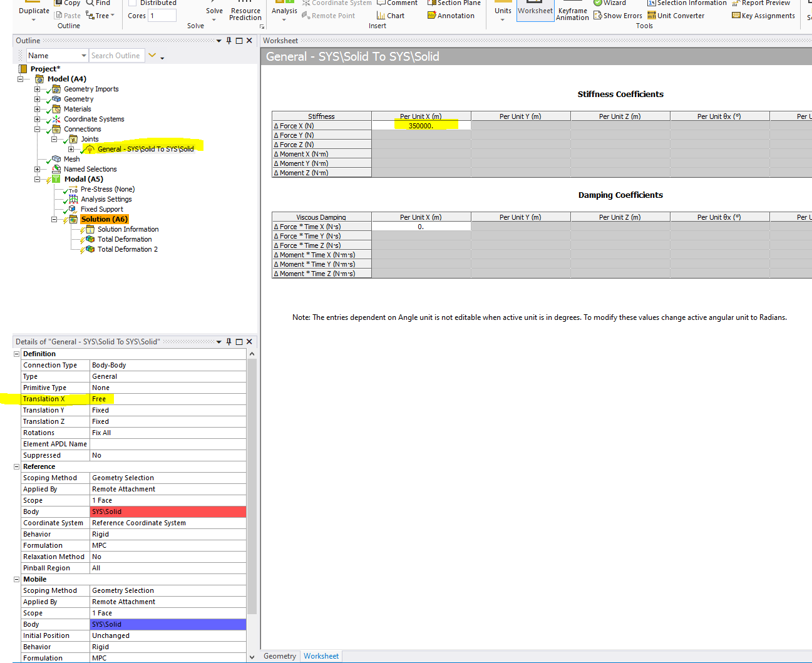812x663 pixels.
Task: Click the Rotations value Fix All
Action: click(x=168, y=433)
